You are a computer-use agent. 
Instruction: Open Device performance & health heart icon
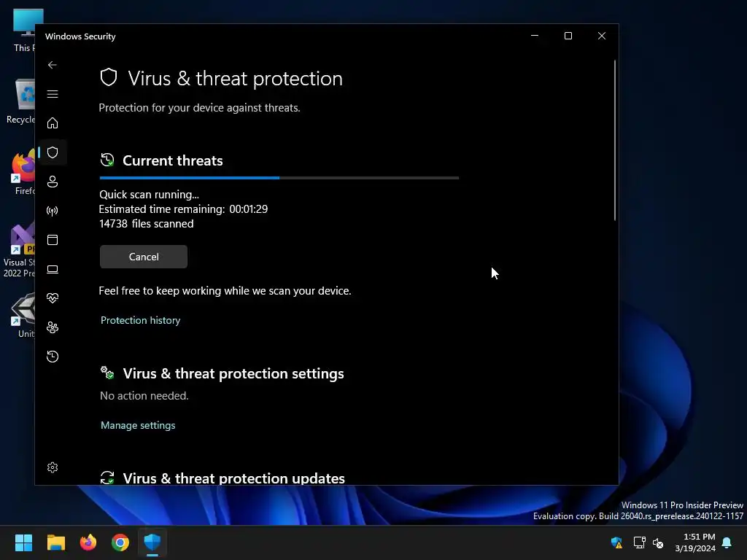(53, 298)
